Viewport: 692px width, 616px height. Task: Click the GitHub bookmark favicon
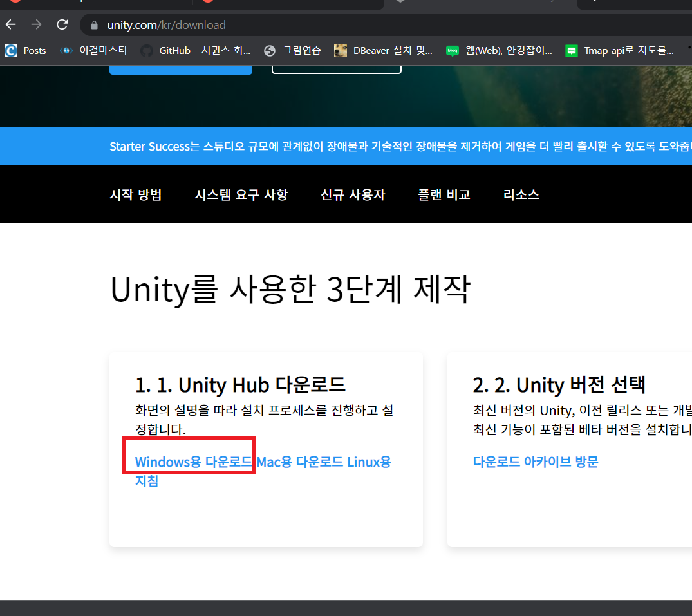[x=147, y=51]
